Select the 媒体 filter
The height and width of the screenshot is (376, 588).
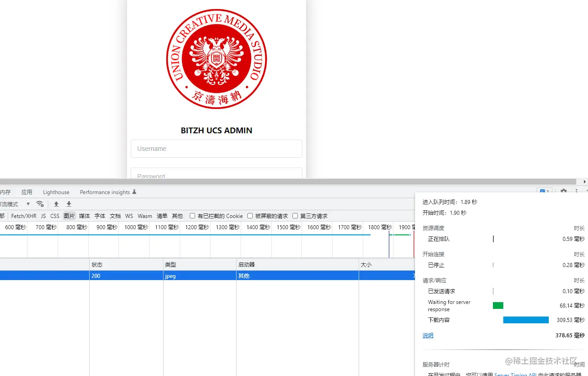84,216
